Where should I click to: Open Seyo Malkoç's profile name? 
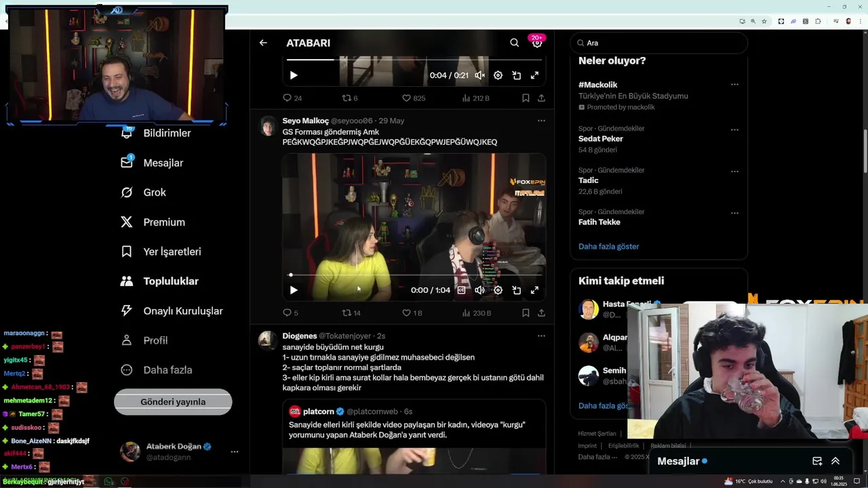[305, 121]
